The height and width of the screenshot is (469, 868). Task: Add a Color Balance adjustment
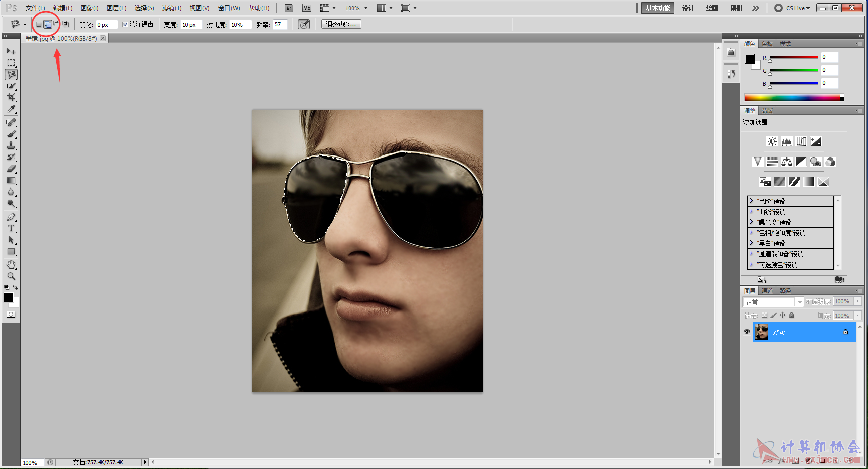tap(787, 162)
